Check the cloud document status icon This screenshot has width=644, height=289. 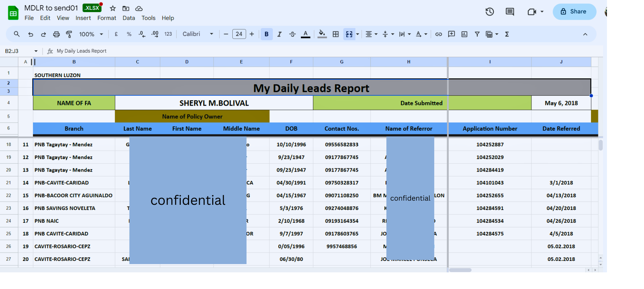[x=139, y=8]
